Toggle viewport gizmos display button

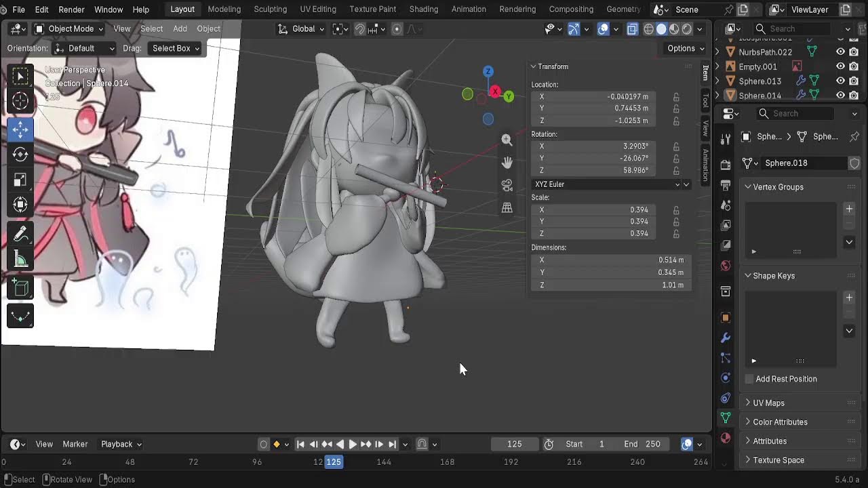click(x=574, y=28)
